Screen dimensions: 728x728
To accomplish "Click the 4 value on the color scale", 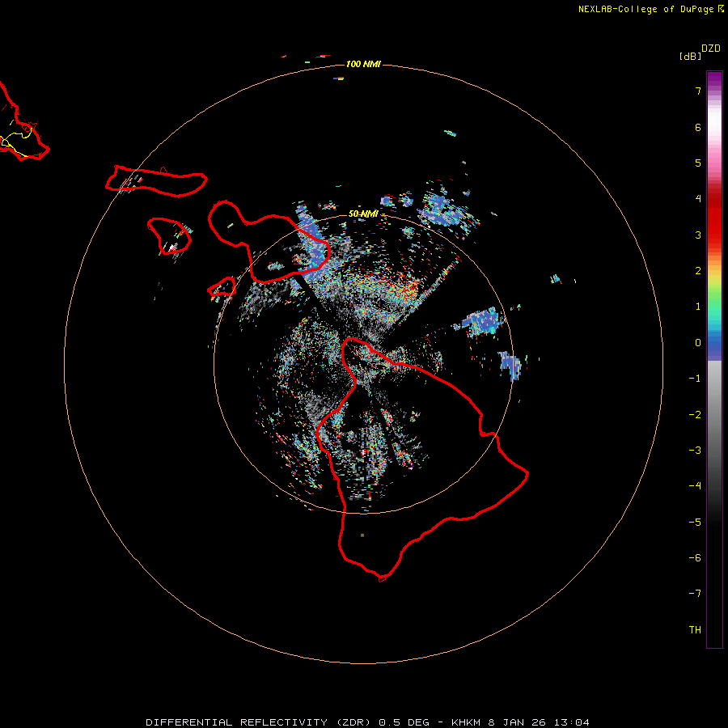I will point(698,199).
